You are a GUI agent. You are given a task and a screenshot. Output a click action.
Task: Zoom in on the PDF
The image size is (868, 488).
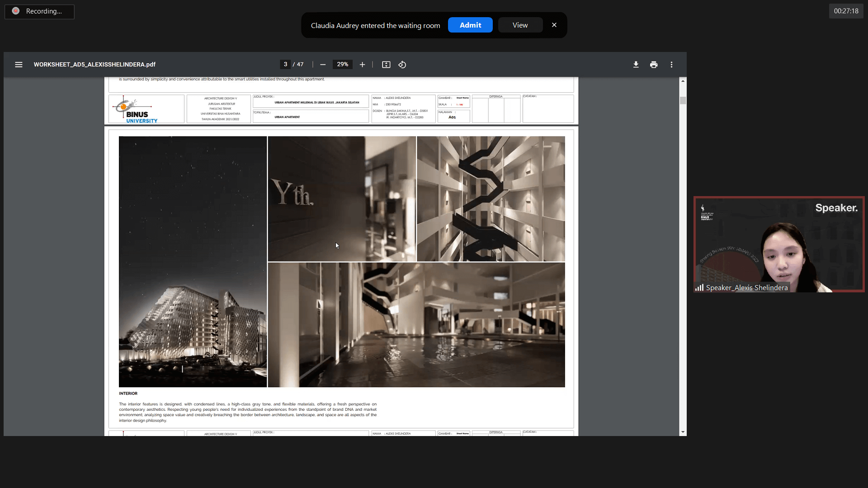click(362, 65)
